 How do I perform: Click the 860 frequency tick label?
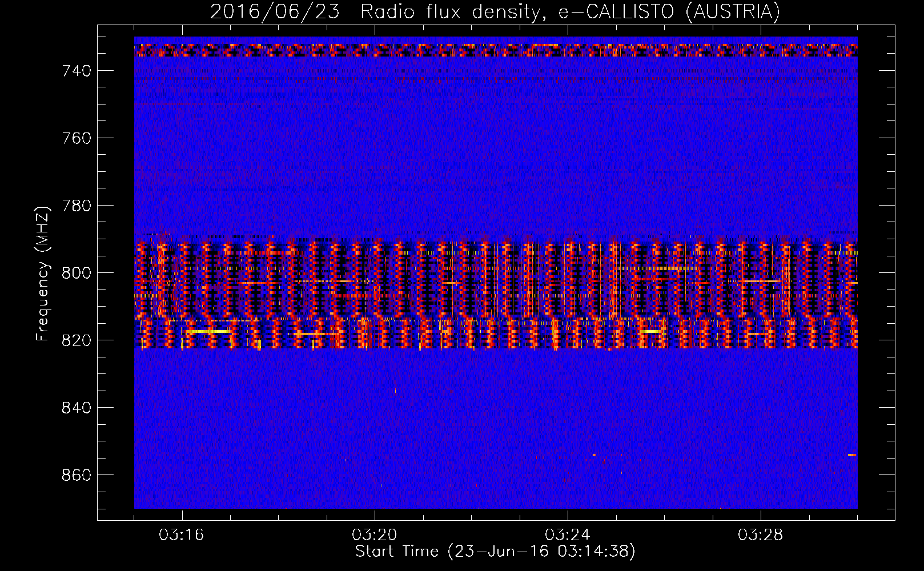point(77,475)
